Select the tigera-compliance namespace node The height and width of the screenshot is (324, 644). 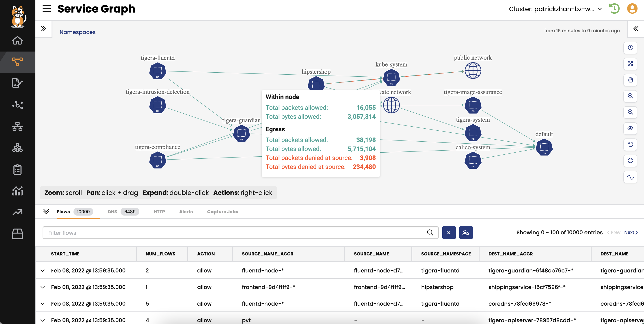[x=158, y=160]
